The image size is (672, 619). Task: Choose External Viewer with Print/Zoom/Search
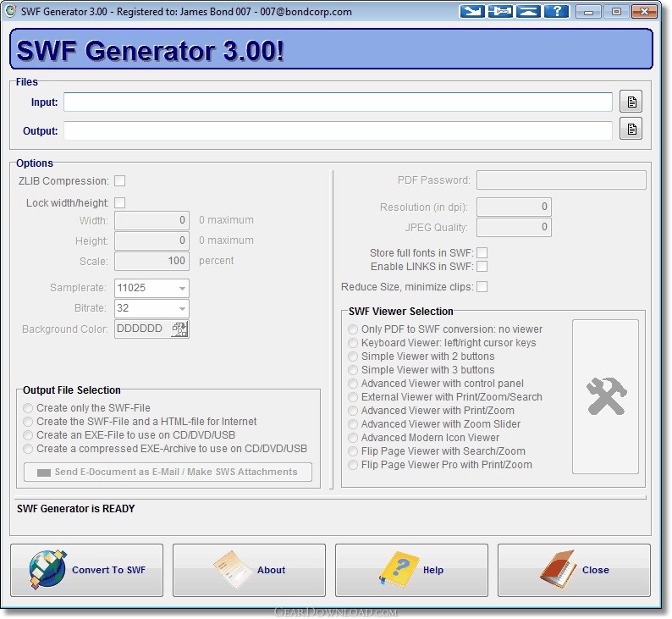[x=445, y=397]
